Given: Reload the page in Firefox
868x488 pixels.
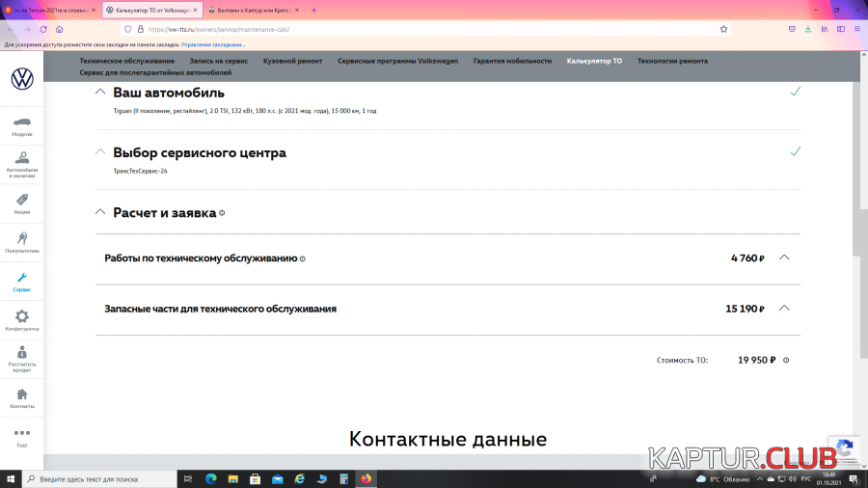Looking at the screenshot, I should click(43, 29).
